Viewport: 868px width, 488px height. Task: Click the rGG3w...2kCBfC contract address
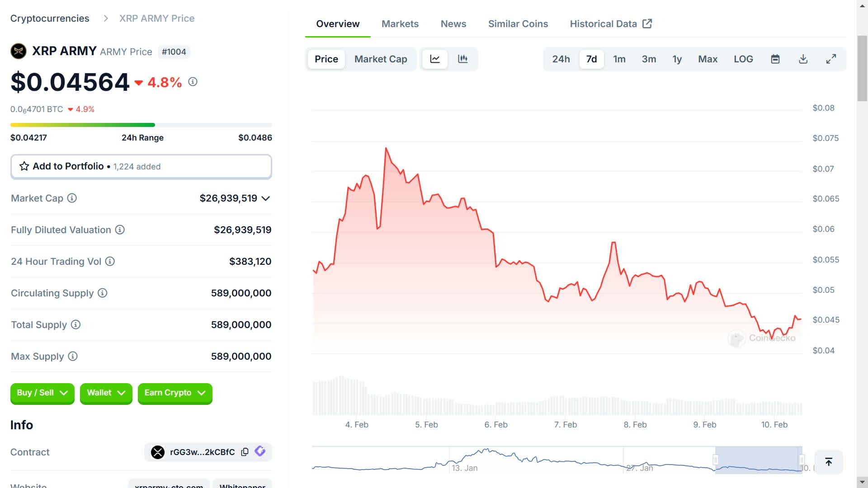coord(202,452)
